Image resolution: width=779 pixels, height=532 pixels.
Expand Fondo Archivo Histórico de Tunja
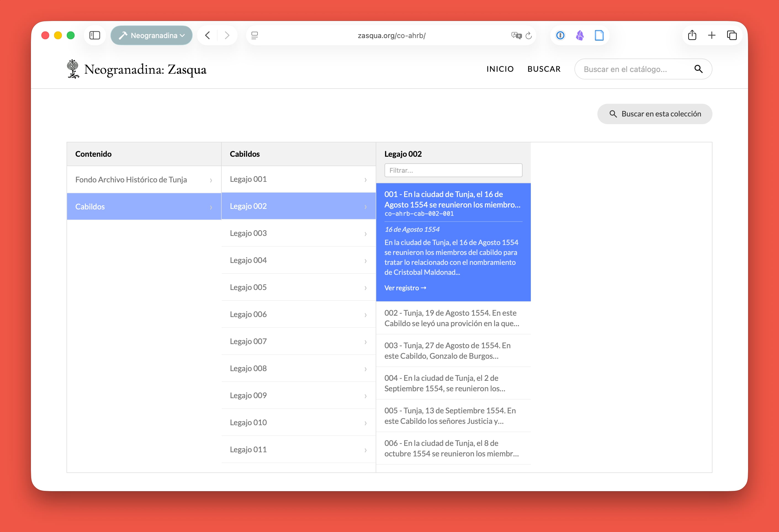click(x=144, y=180)
